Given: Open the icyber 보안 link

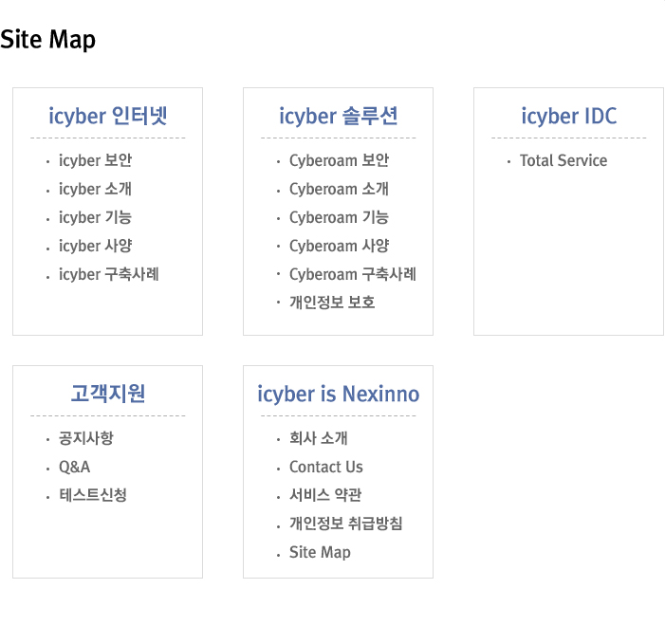Looking at the screenshot, I should (96, 160).
